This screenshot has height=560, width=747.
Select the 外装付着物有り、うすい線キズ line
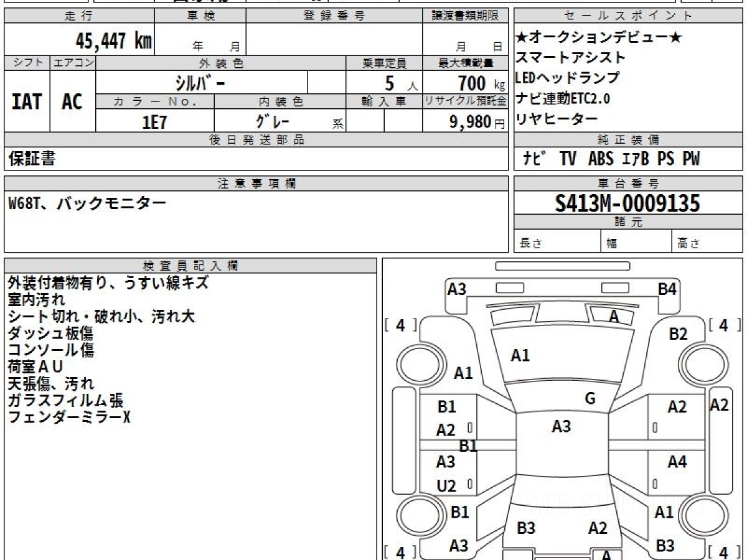(x=108, y=282)
